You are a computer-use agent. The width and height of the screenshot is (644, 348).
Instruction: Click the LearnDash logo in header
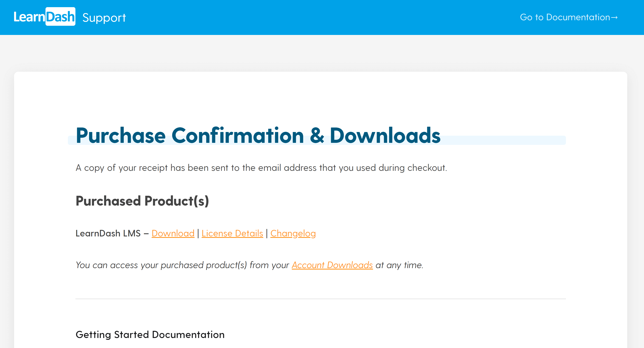(45, 17)
